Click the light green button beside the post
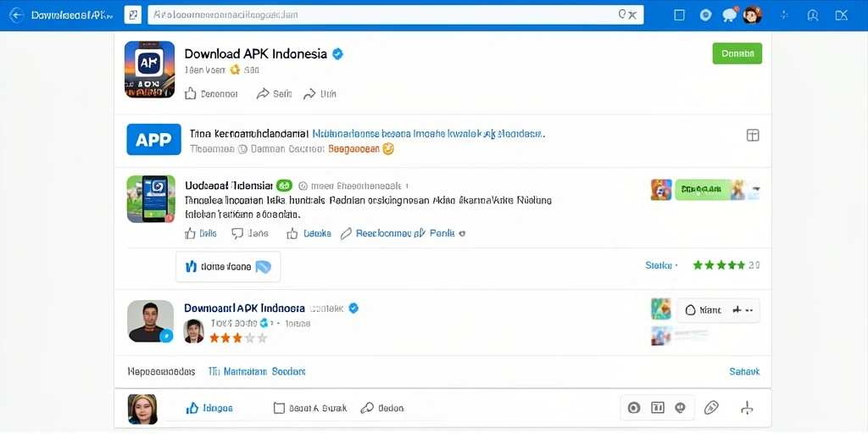868x434 pixels. pos(704,189)
